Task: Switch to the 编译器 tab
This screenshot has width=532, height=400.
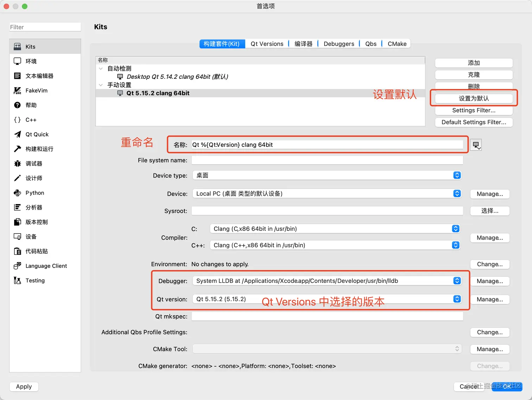Action: [303, 44]
